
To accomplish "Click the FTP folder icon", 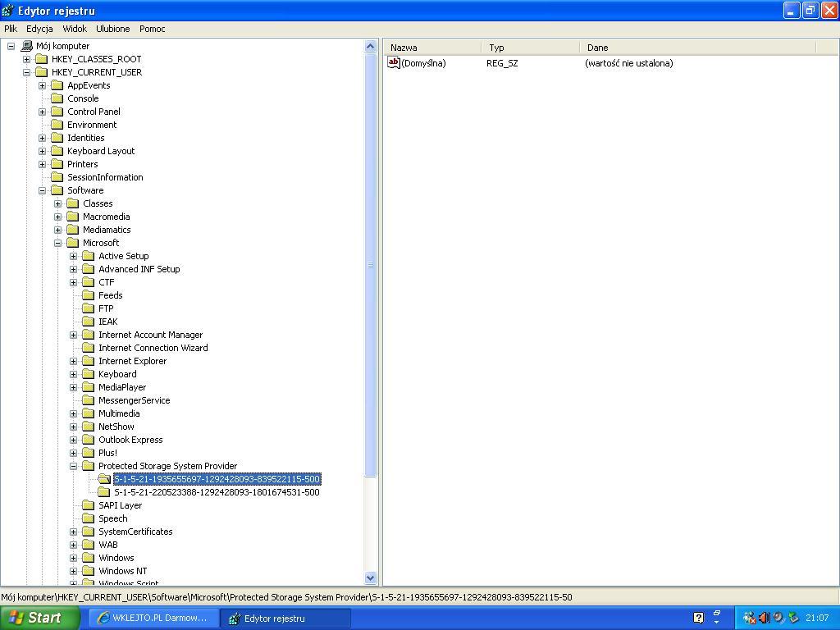I will (88, 308).
